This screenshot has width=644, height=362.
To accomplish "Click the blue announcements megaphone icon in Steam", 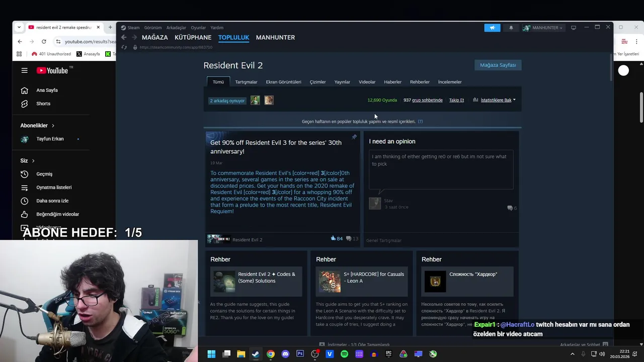I will click(493, 28).
